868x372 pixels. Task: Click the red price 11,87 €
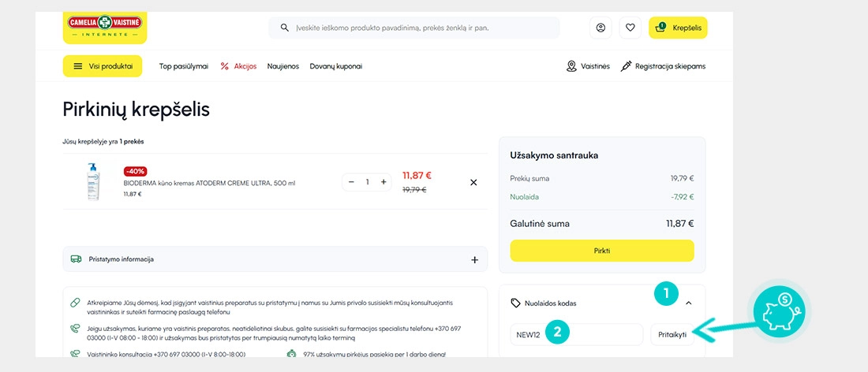tap(417, 176)
